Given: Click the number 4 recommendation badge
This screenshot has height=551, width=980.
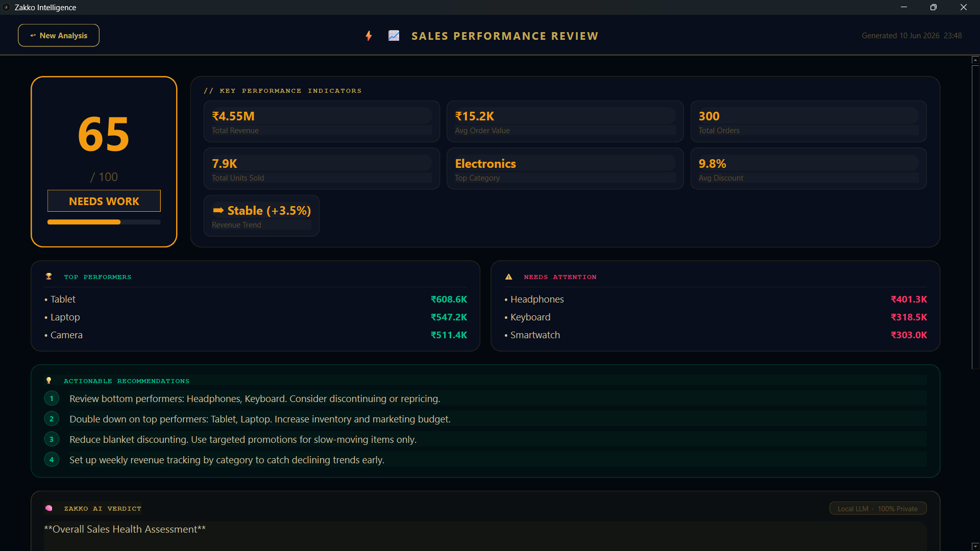Looking at the screenshot, I should coord(52,460).
